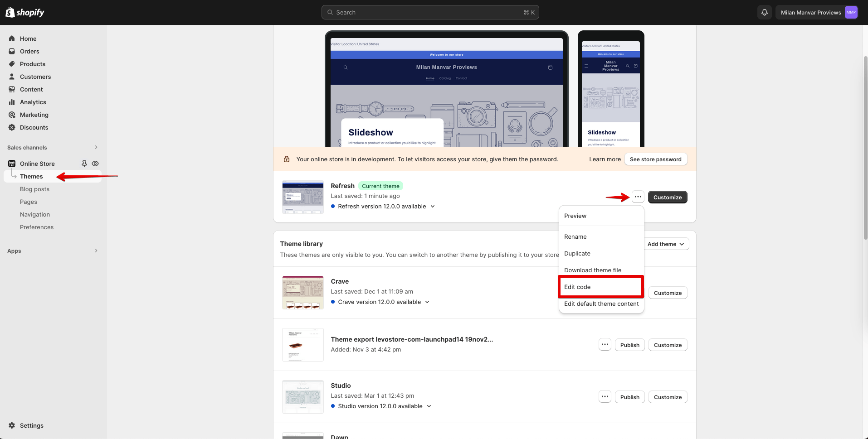868x439 pixels.
Task: Open three-dot menu for Theme export theme
Action: coord(605,344)
